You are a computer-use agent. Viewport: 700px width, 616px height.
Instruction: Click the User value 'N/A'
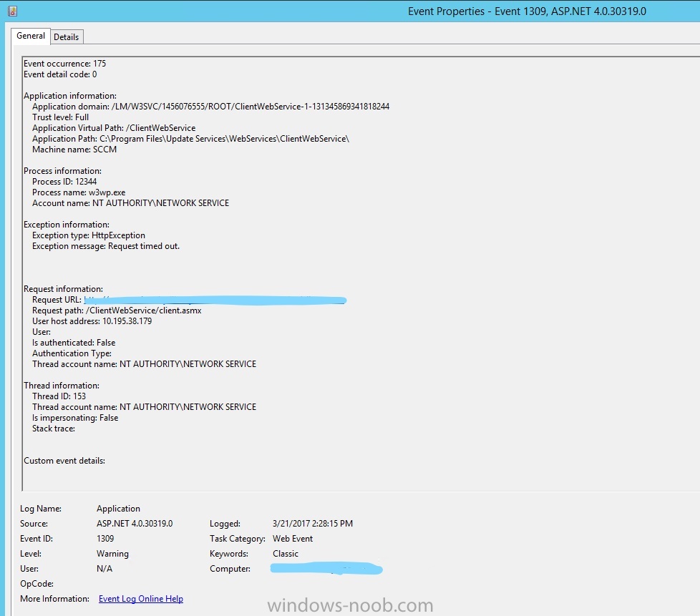[104, 569]
